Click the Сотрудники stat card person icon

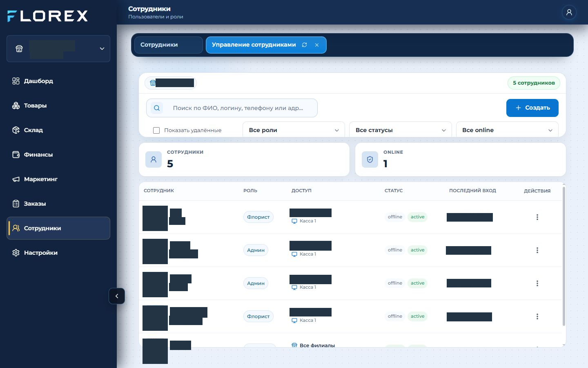tap(154, 159)
